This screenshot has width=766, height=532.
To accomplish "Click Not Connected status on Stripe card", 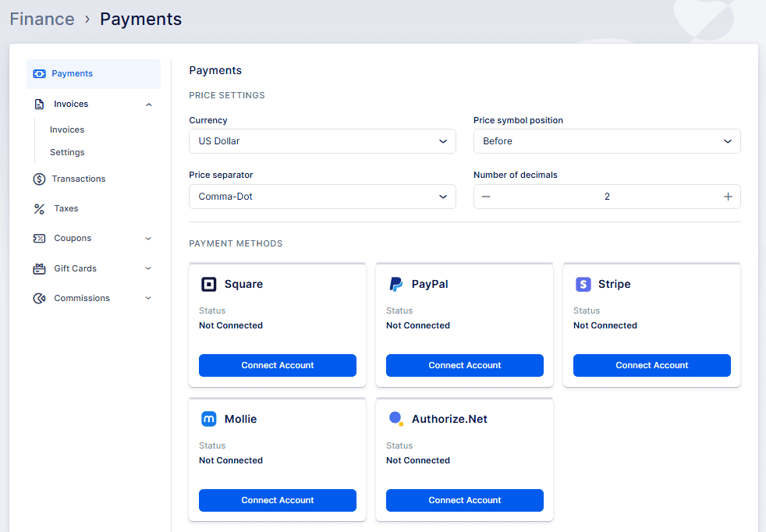I will pos(605,325).
